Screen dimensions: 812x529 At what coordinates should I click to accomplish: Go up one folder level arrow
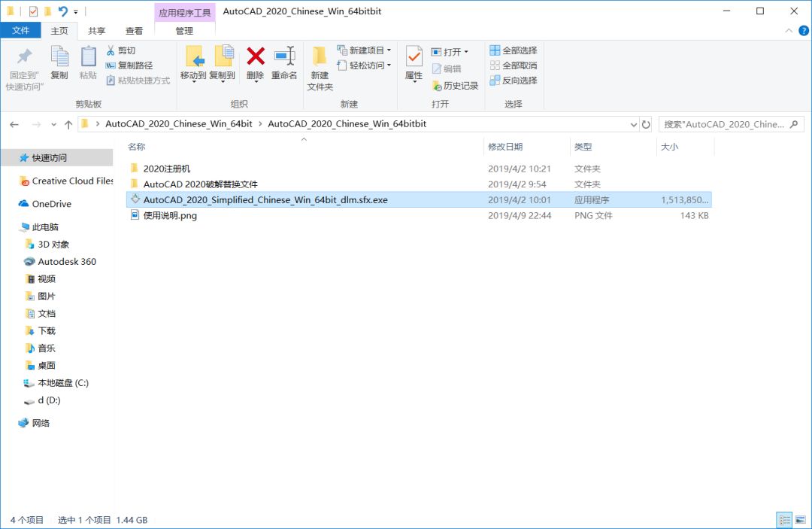pyautogui.click(x=68, y=124)
